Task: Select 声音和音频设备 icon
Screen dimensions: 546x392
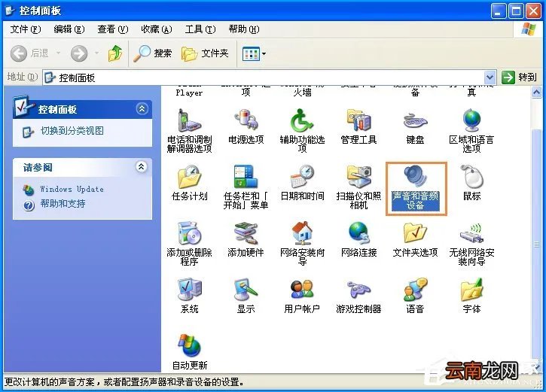Action: pyautogui.click(x=415, y=188)
